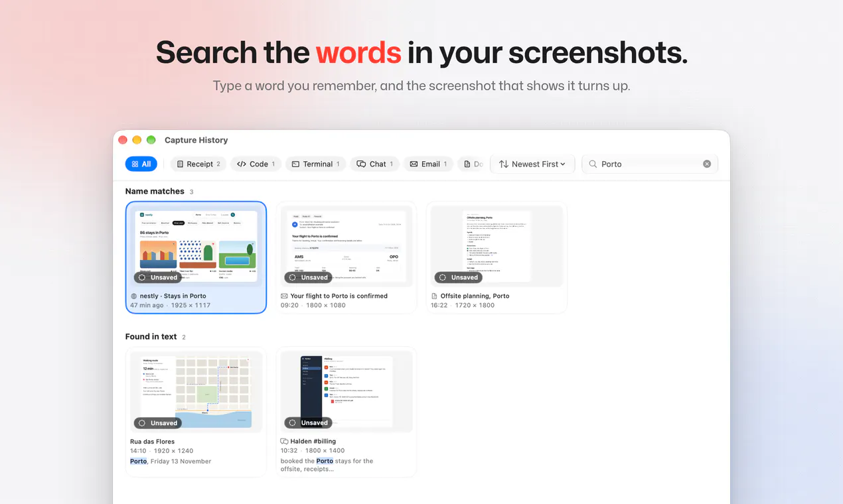This screenshot has height=504, width=843.
Task: Click the Unsaved badge on the nestly capture
Action: 158,277
